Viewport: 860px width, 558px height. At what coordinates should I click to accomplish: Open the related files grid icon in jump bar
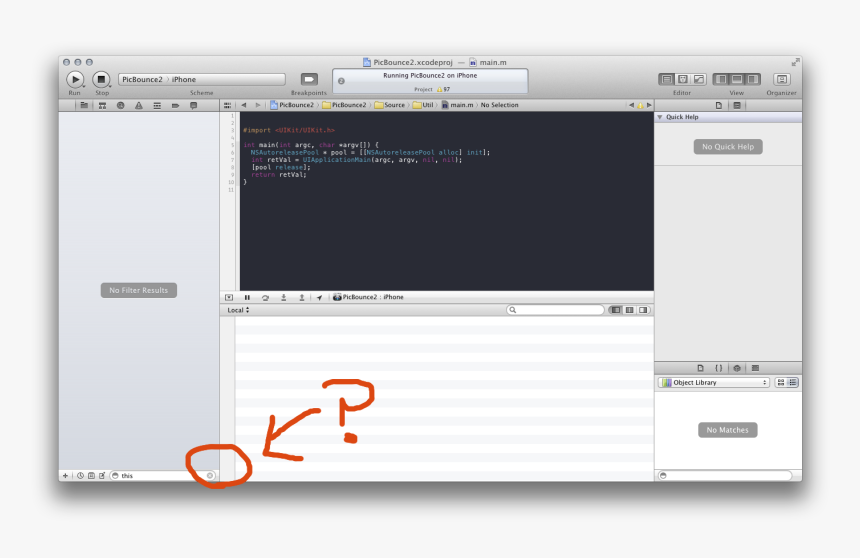coord(227,105)
